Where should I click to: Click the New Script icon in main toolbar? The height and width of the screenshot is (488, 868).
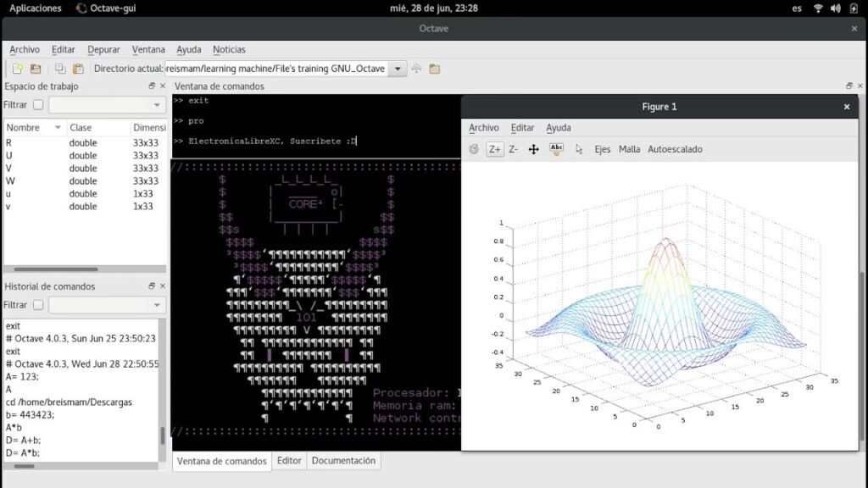tap(17, 69)
